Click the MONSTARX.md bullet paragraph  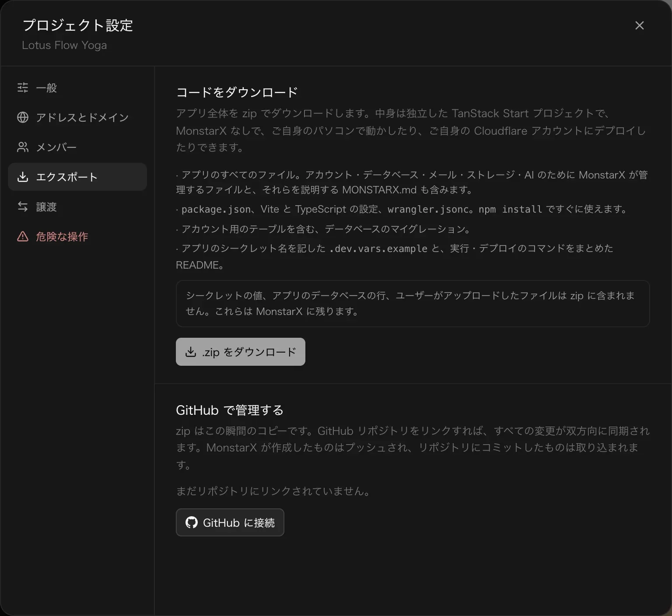click(x=412, y=182)
